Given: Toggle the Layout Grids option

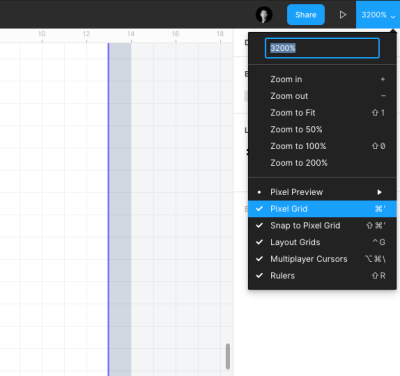Looking at the screenshot, I should coord(322,242).
